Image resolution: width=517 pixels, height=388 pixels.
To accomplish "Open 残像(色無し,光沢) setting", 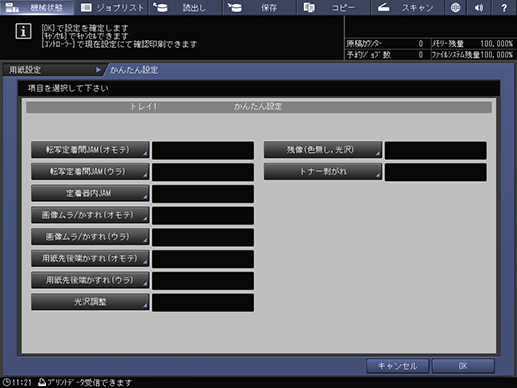I will [x=323, y=150].
